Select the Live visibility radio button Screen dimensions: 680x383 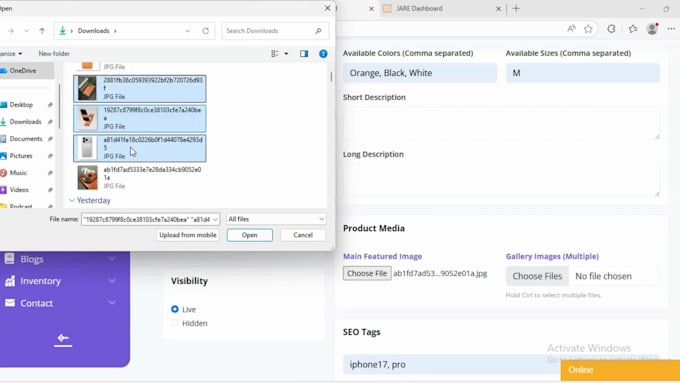(175, 309)
